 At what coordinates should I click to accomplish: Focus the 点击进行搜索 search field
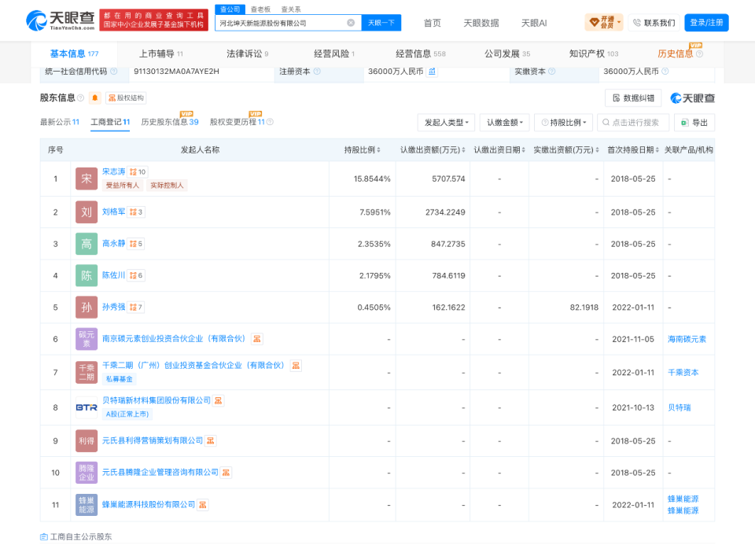coord(633,123)
